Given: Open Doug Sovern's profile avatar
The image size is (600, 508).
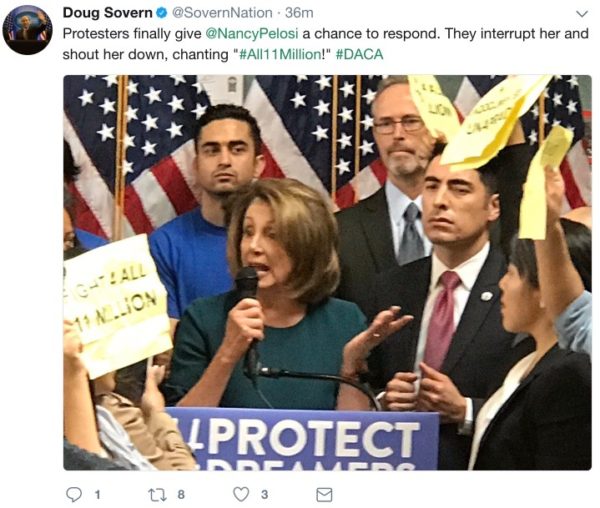Looking at the screenshot, I should point(27,30).
